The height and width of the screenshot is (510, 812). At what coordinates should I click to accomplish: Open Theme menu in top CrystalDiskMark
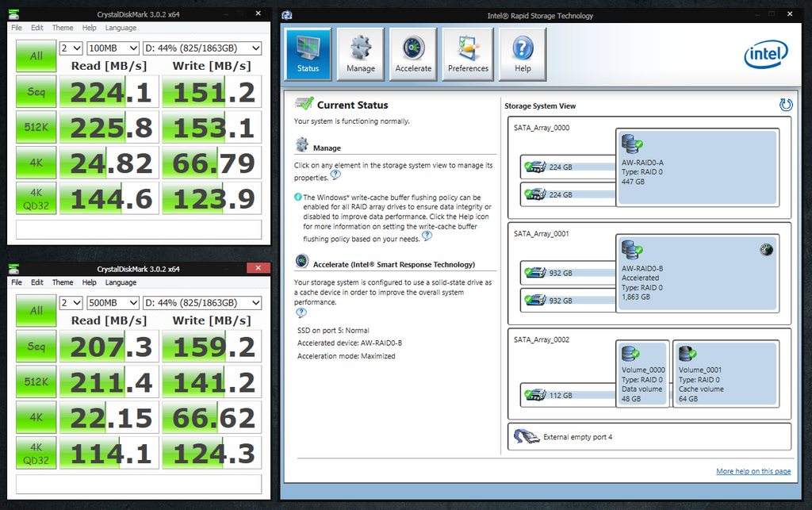(63, 28)
